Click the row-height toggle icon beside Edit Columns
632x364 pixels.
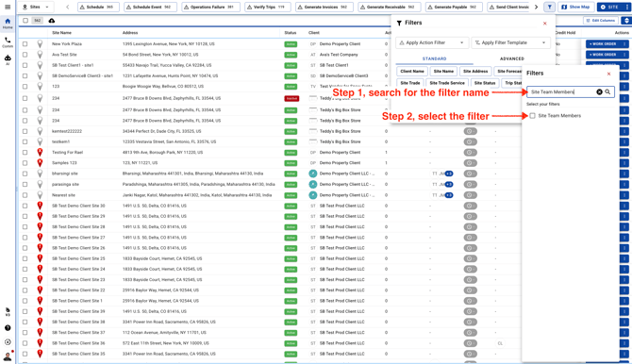coord(626,20)
